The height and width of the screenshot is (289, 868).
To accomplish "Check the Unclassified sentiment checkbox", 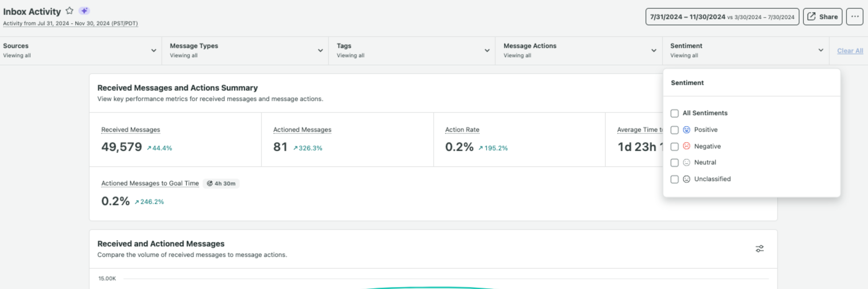I will point(674,179).
